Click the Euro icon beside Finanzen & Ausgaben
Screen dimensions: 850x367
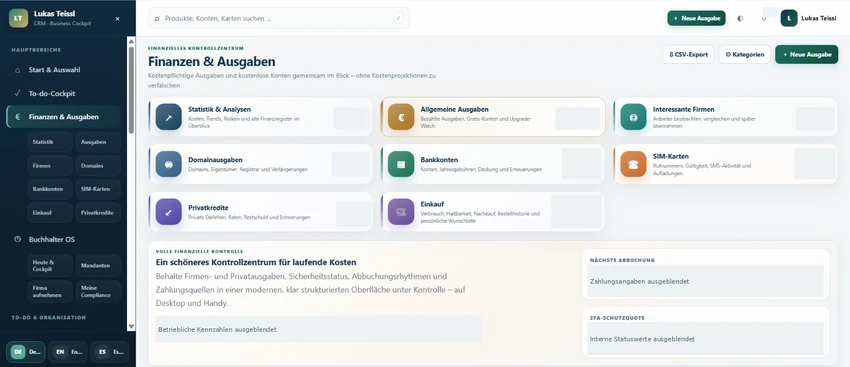[17, 117]
